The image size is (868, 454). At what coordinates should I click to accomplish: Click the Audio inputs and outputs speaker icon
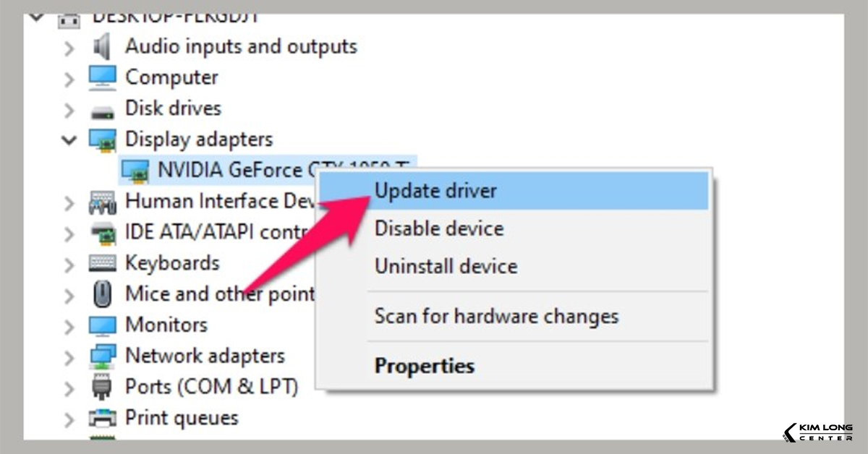click(x=102, y=47)
